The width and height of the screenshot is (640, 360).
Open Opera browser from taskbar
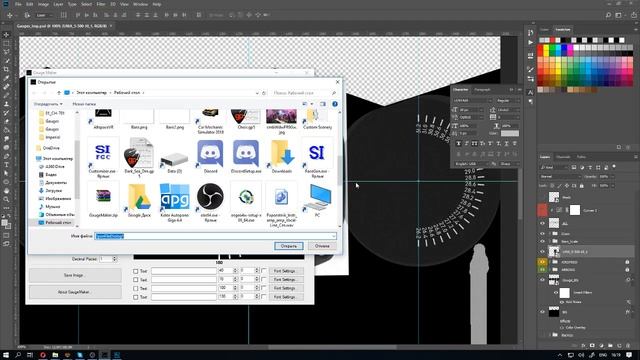(43, 355)
